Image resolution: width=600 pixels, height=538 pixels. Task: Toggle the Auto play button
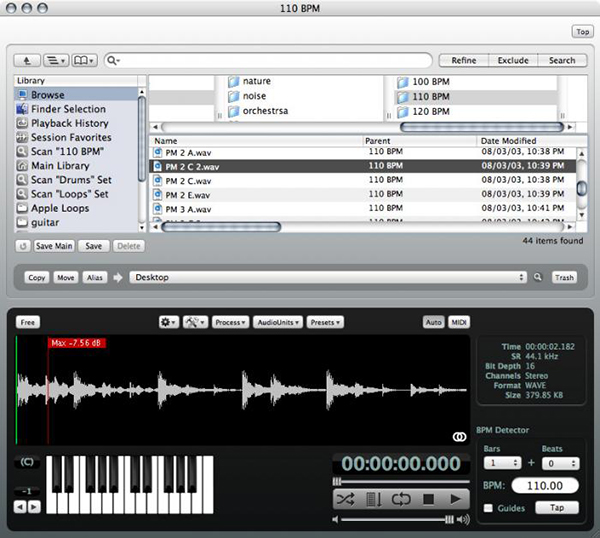pos(433,322)
